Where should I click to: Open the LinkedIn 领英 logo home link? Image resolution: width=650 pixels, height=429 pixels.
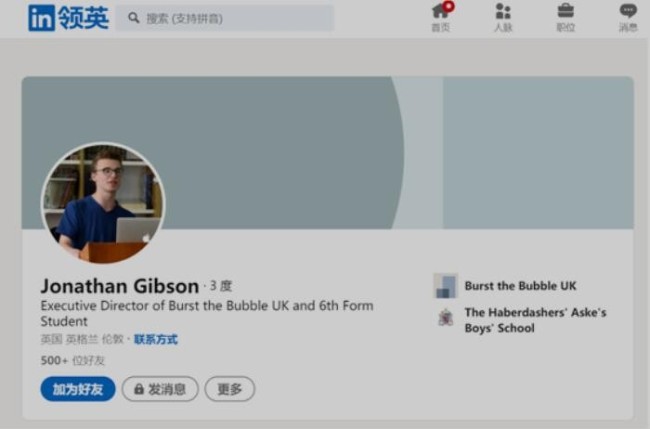(68, 18)
